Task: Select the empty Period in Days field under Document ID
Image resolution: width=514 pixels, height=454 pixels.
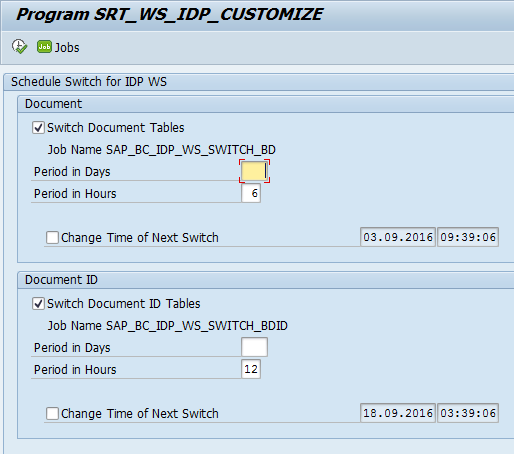Action: tap(254, 347)
